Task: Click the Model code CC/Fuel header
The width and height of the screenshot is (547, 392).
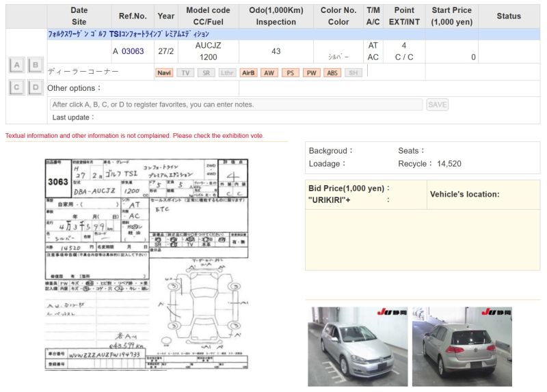Action: click(209, 16)
